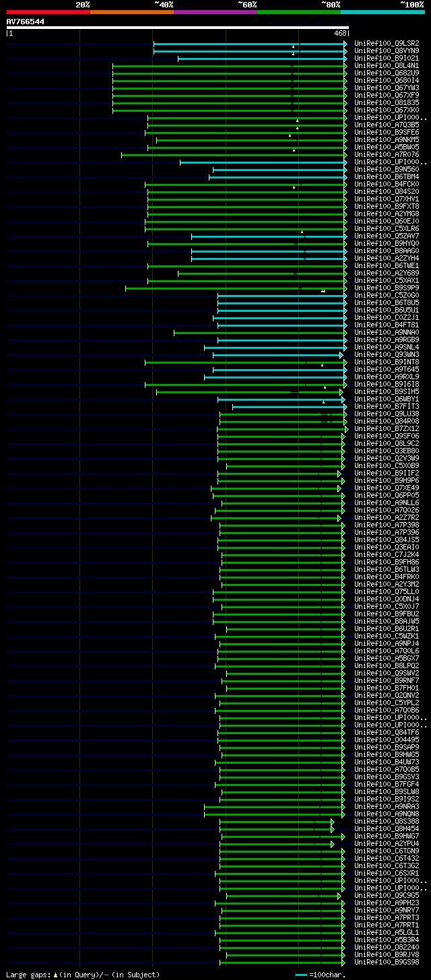Click the green alignment bar of Q8L4N1

tap(230, 65)
